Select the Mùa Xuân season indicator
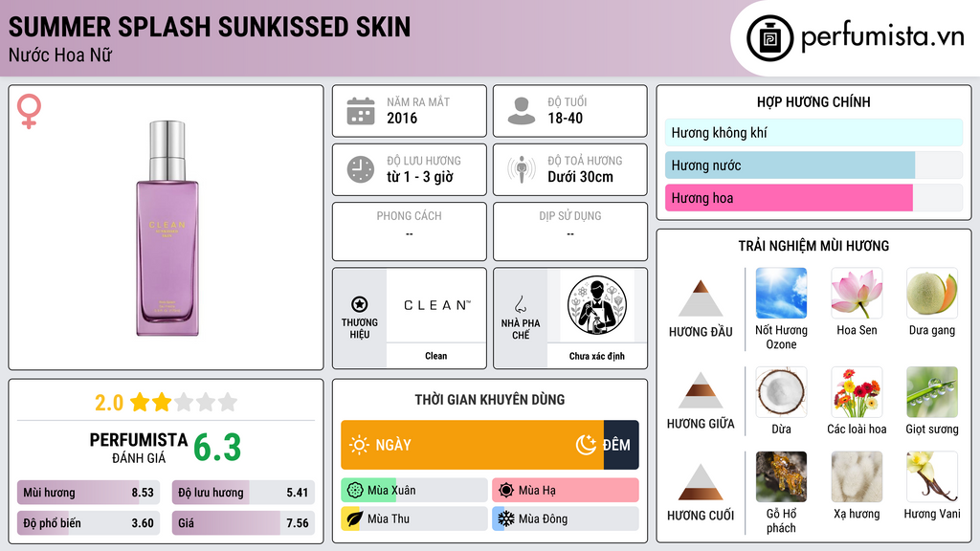980x551 pixels. [413, 491]
